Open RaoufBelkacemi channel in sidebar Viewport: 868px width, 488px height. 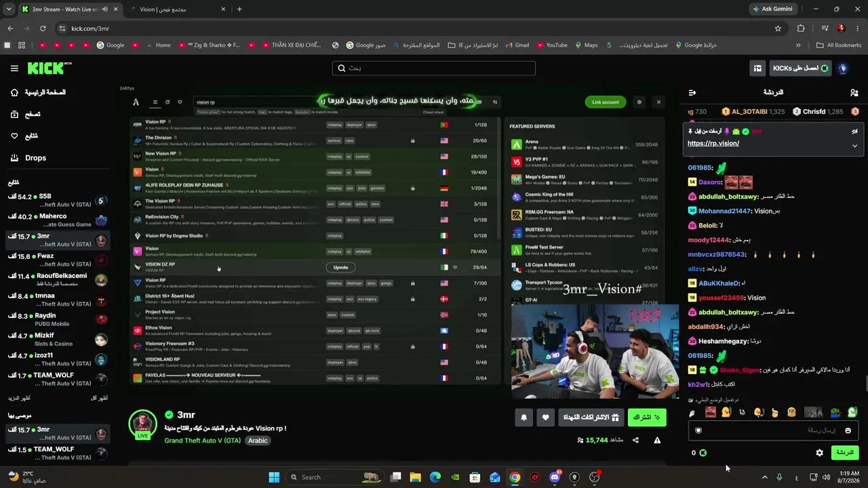[x=58, y=280]
